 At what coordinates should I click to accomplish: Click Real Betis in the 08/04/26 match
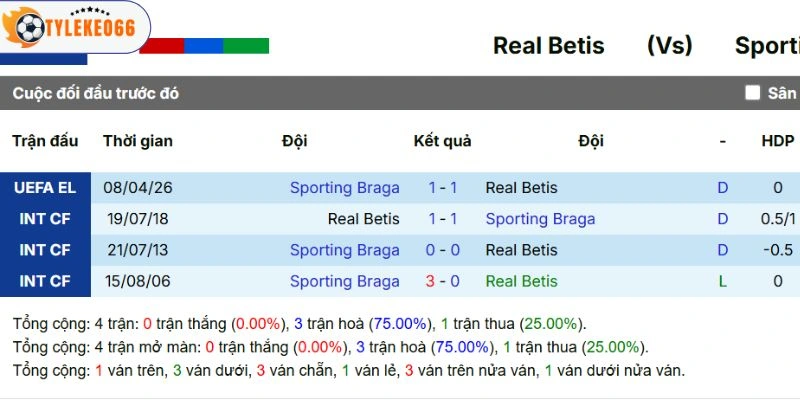(x=521, y=188)
